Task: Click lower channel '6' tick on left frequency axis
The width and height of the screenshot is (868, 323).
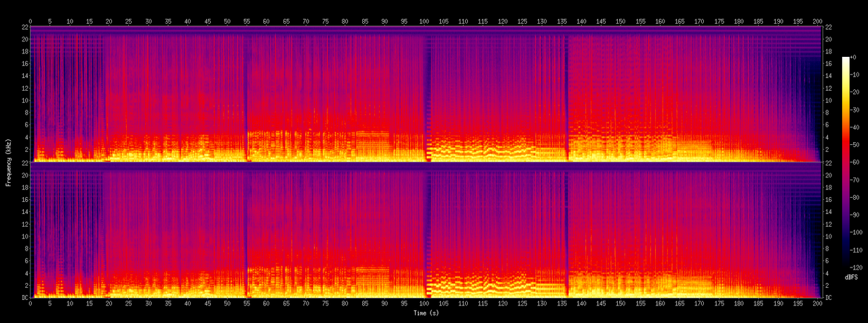Action: click(x=25, y=261)
